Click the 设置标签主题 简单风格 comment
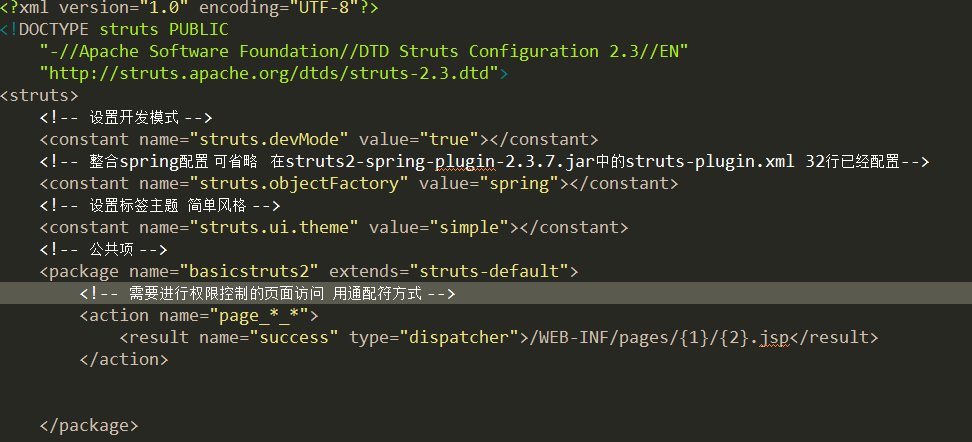 [x=160, y=205]
